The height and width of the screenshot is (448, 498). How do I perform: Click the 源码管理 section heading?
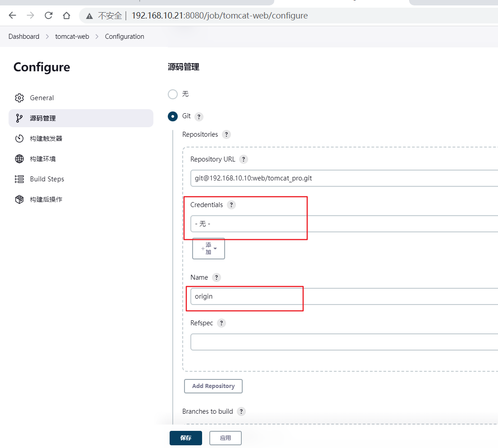click(184, 67)
